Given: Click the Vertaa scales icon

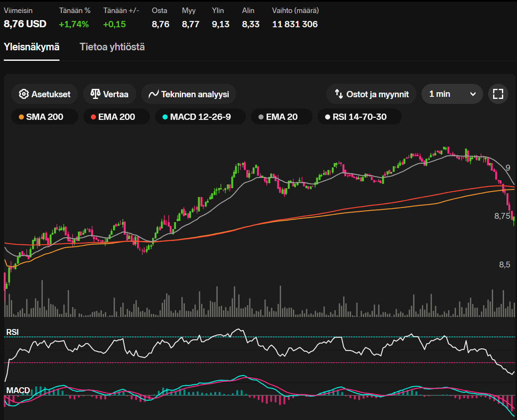Looking at the screenshot, I should (x=96, y=94).
